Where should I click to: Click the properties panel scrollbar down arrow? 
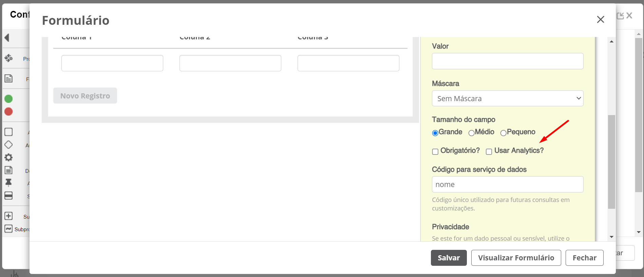click(x=611, y=237)
